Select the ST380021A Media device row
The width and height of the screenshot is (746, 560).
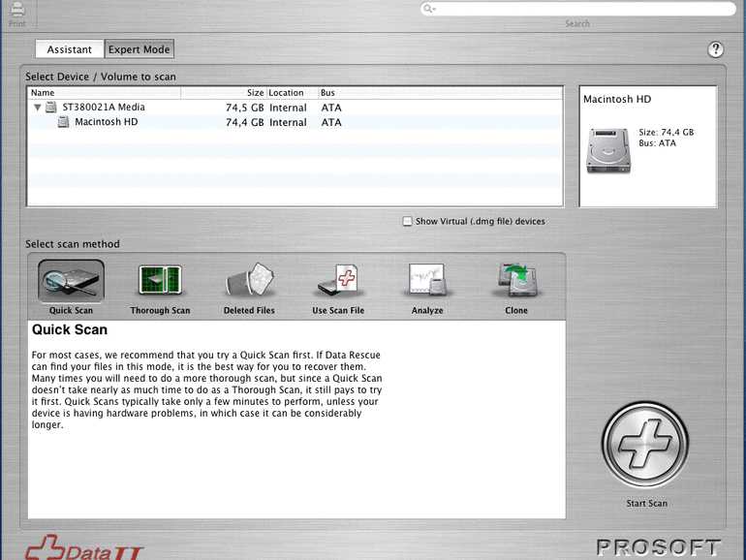pos(295,108)
